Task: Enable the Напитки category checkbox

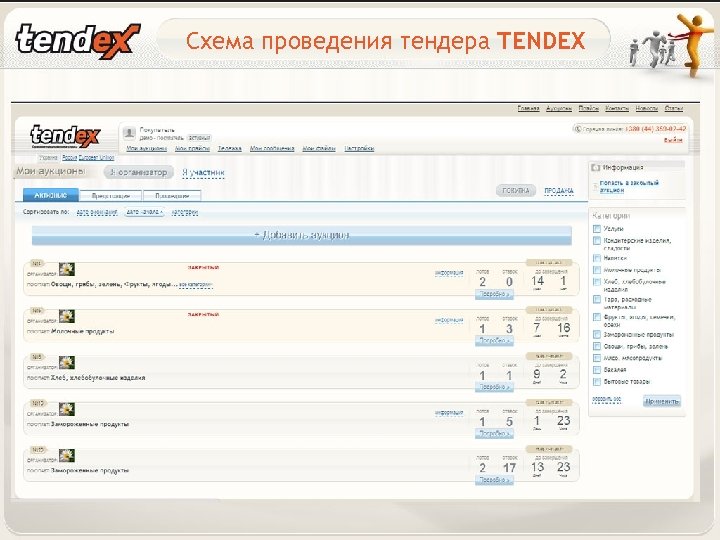Action: tap(597, 258)
